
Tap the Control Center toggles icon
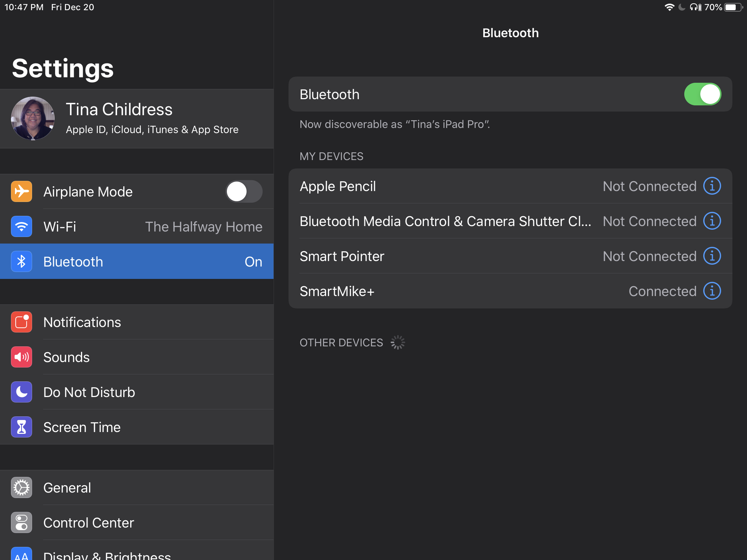coord(22,523)
